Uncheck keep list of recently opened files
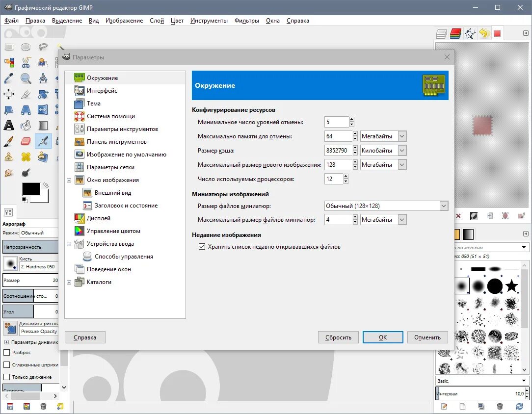532x414 pixels. [202, 247]
